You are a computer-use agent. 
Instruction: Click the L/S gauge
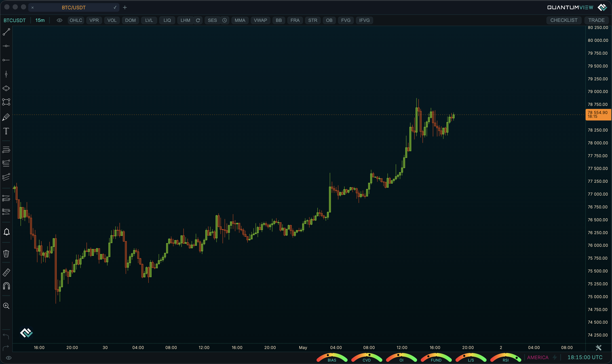click(x=471, y=358)
